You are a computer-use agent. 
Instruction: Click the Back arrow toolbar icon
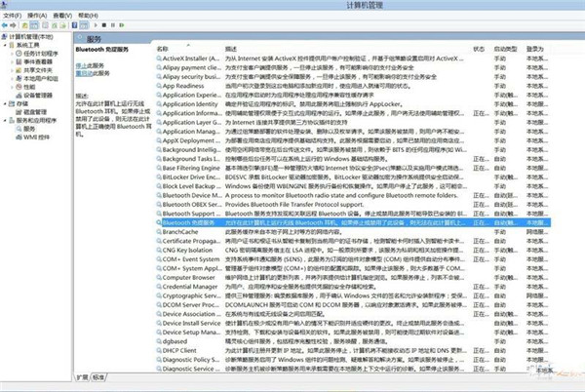5,25
